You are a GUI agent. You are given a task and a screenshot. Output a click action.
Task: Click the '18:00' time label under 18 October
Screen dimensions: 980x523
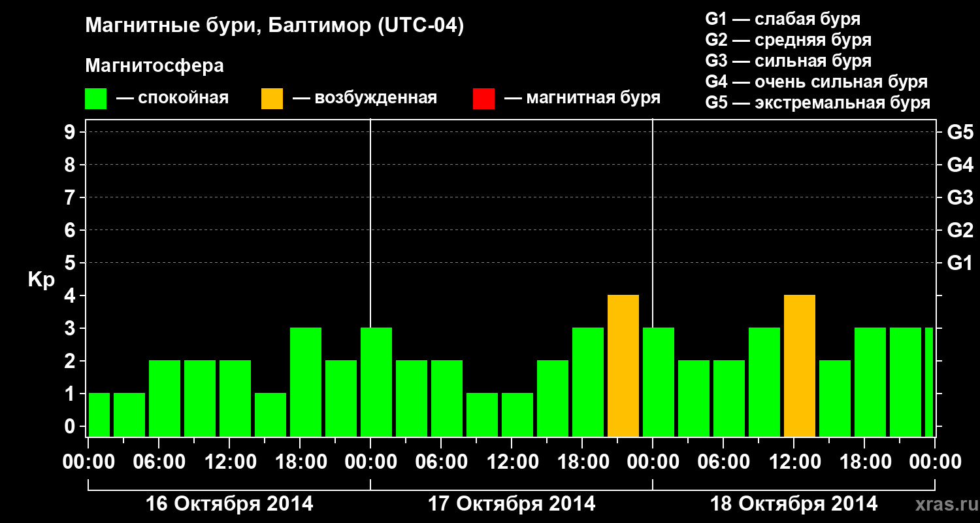point(865,462)
